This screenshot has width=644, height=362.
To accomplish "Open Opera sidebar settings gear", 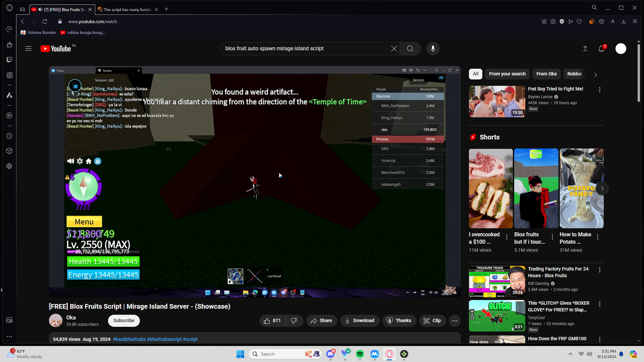I will tap(9, 166).
